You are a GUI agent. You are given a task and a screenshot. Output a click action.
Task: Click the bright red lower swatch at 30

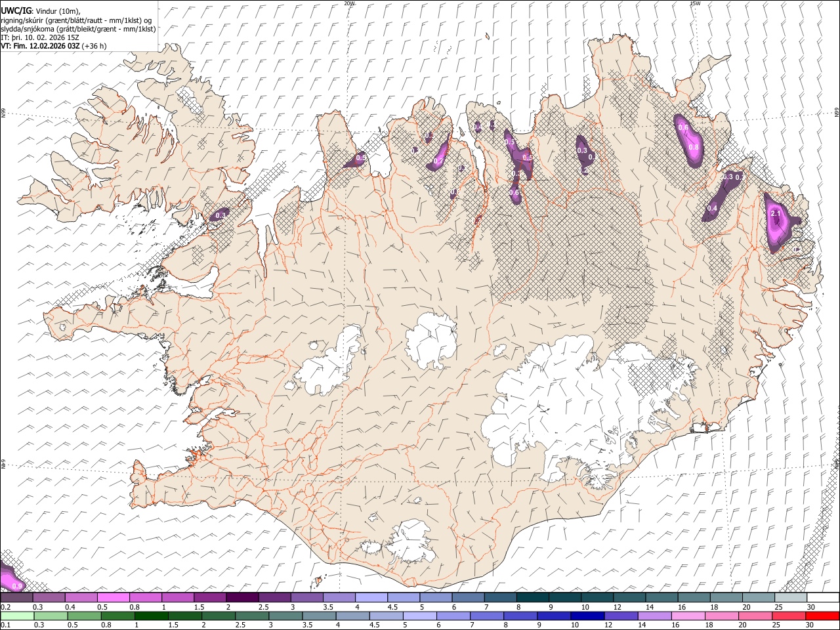[822, 616]
